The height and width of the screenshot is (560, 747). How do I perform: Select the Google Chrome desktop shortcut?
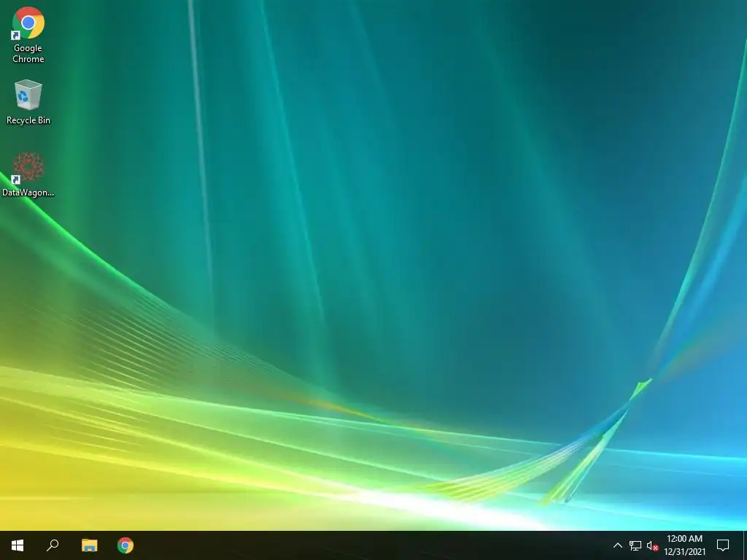click(28, 35)
